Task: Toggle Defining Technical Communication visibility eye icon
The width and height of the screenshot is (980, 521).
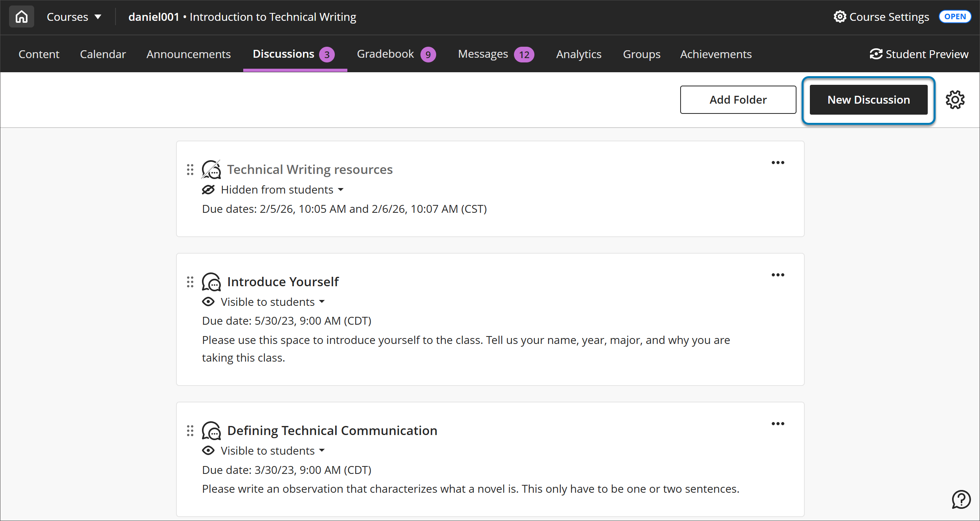Action: 208,450
